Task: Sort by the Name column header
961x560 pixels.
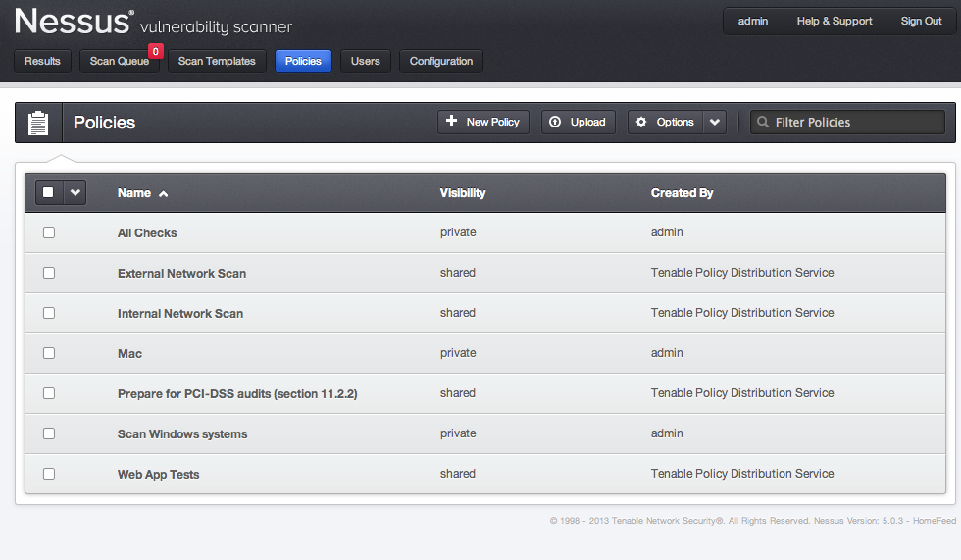Action: point(134,193)
